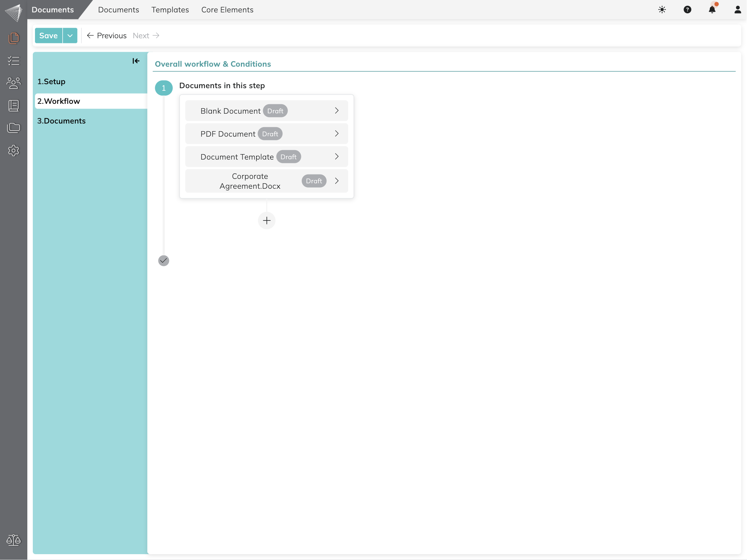Collapse the steps side panel
Viewport: 747px width, 560px height.
click(136, 61)
